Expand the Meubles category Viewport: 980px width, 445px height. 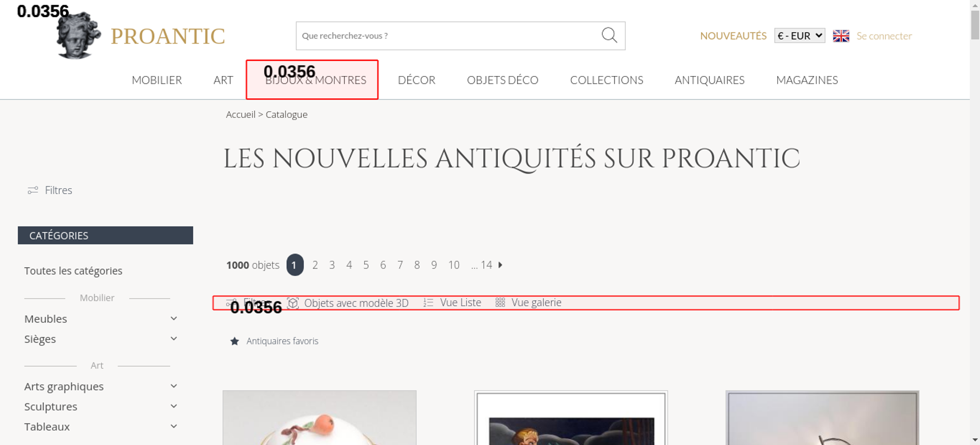coord(173,319)
